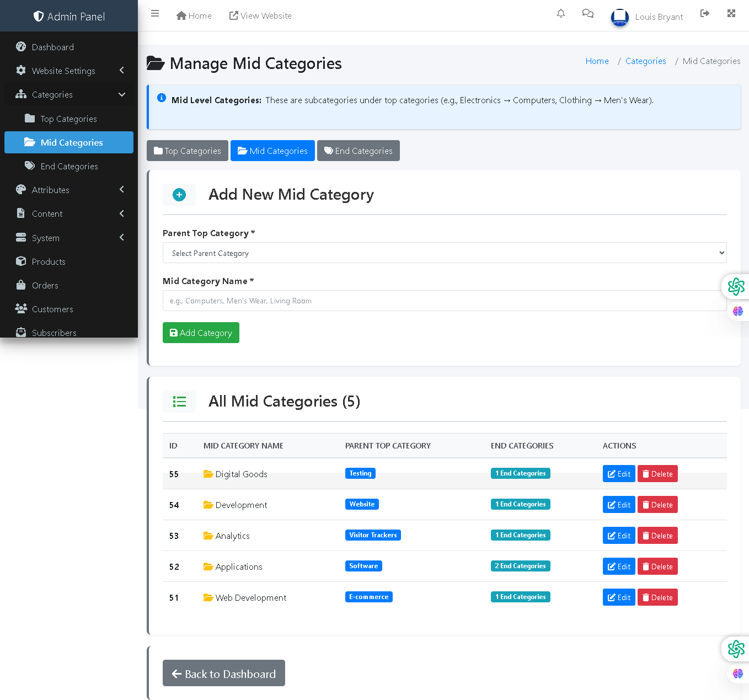Toggle sidebar with the hamburger menu icon
The image size is (749, 700).
click(155, 14)
